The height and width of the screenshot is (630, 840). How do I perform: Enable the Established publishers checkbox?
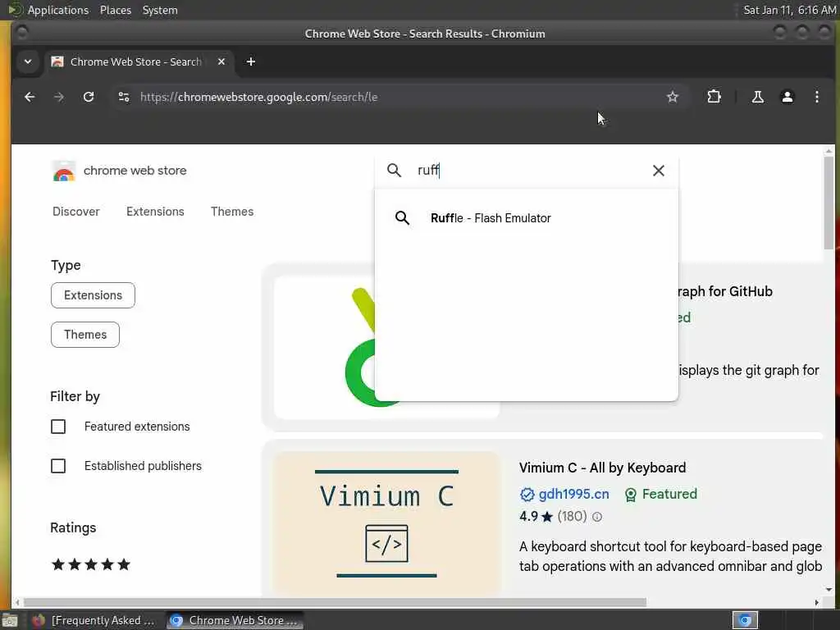[x=58, y=466]
